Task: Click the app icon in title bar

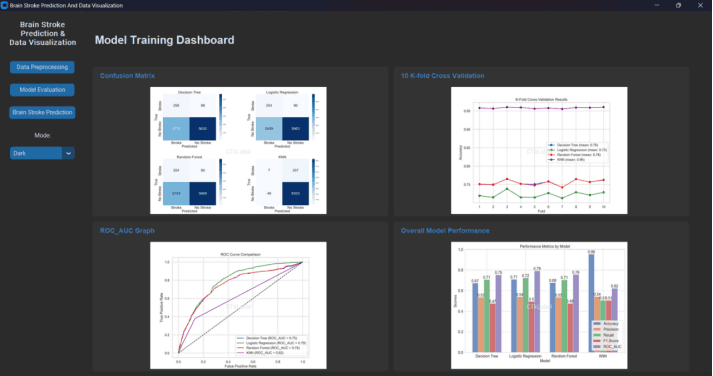Action: [x=5, y=5]
